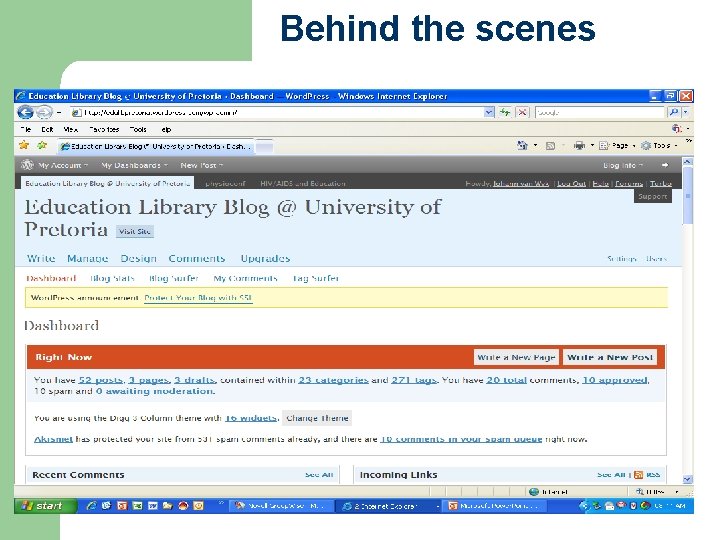Expand the address bar history dropdown
Viewport: 720px width, 540px height.
point(489,112)
